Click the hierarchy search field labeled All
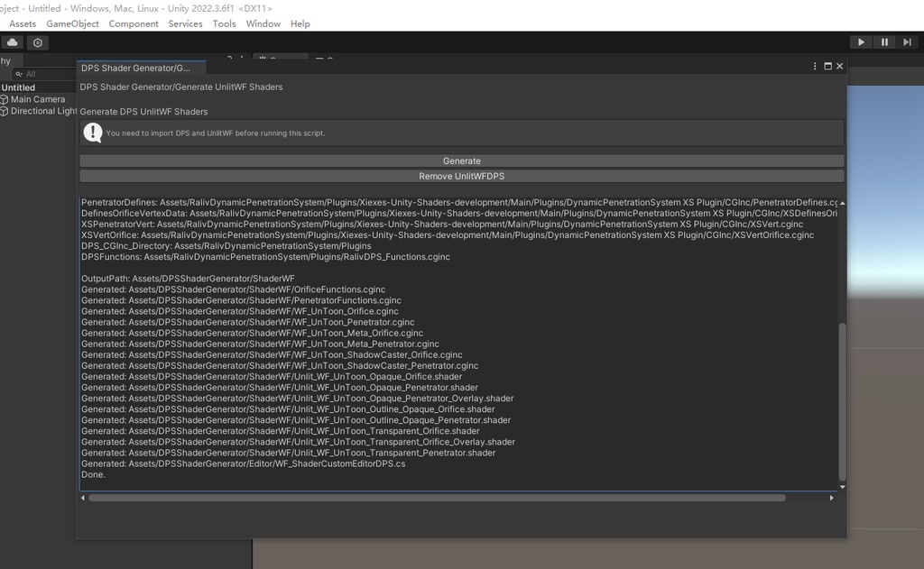This screenshot has height=569, width=924. pyautogui.click(x=45, y=74)
